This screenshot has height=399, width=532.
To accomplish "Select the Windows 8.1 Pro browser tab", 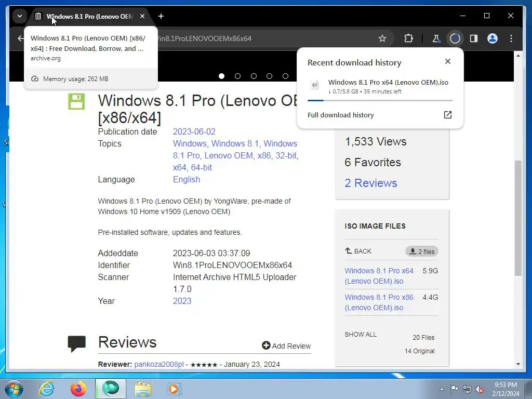I will pos(90,16).
